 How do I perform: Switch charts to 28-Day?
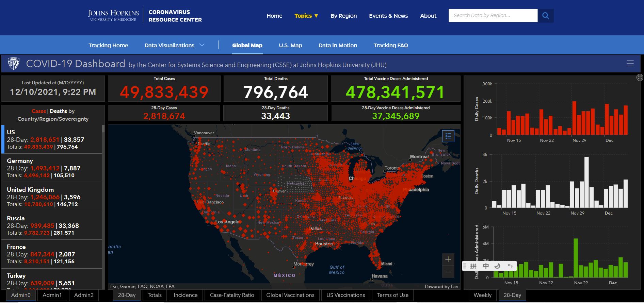click(512, 295)
